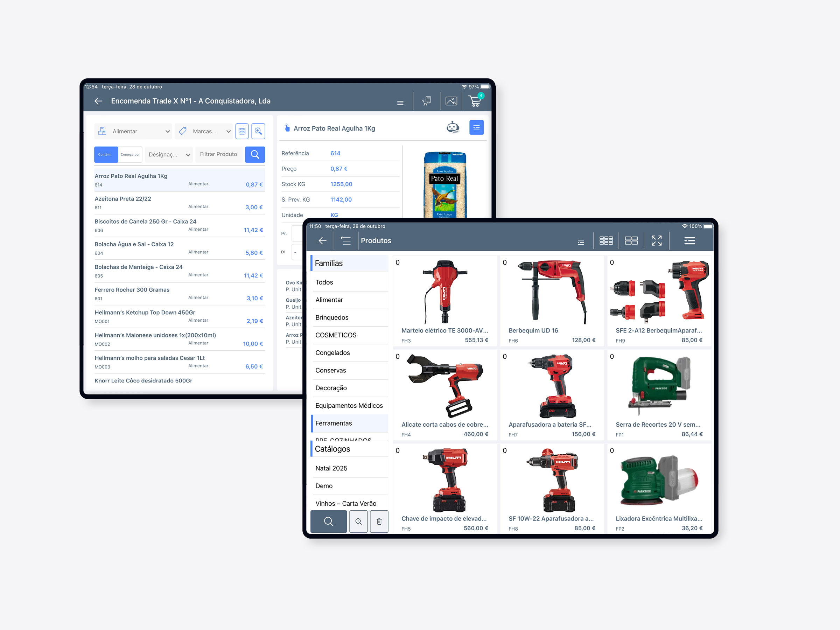Choose the Natal 2025 catalog
This screenshot has width=840, height=630.
point(331,468)
